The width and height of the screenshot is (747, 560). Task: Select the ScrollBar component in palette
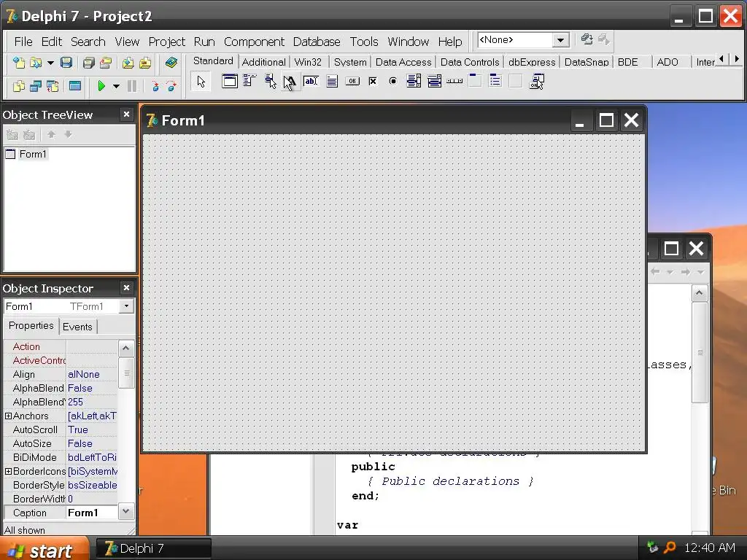(454, 82)
